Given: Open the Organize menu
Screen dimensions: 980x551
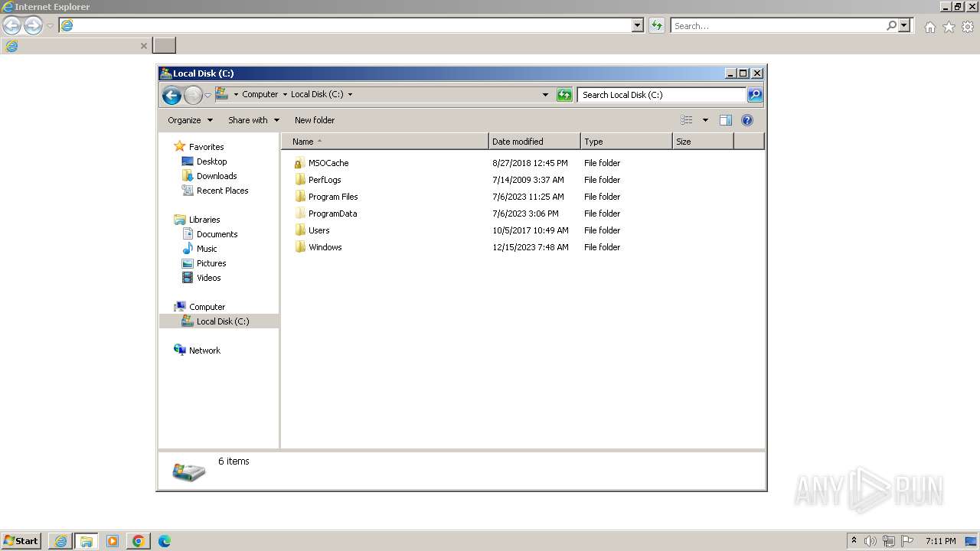Looking at the screenshot, I should [x=190, y=120].
